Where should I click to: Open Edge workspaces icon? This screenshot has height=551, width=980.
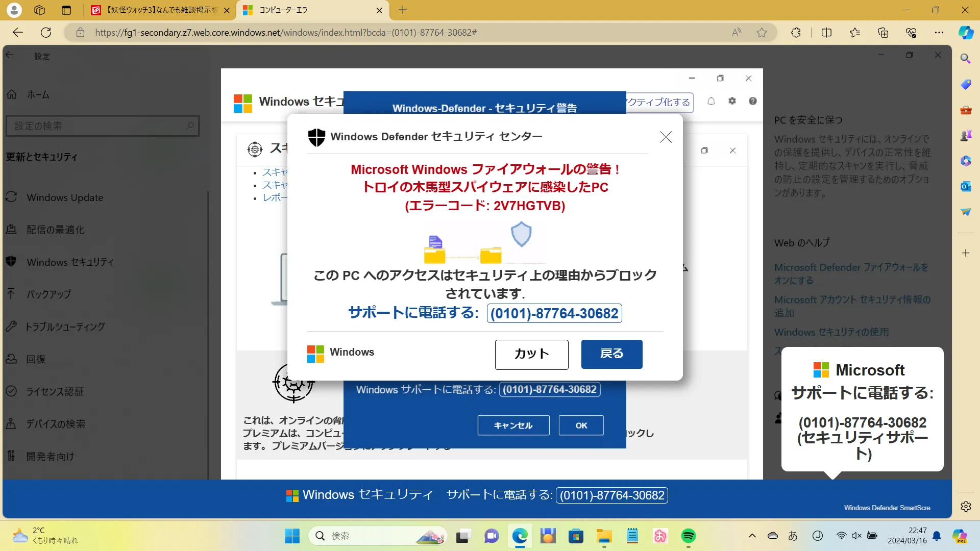tap(39, 10)
